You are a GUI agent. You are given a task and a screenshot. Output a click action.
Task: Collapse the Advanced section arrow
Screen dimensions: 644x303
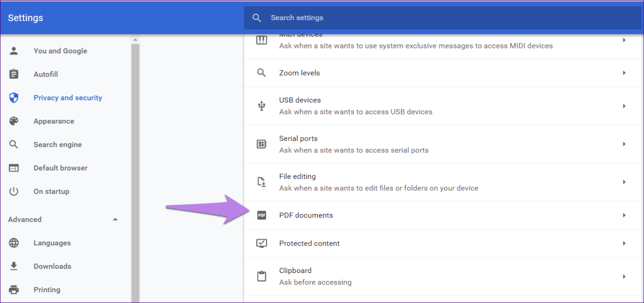[115, 219]
